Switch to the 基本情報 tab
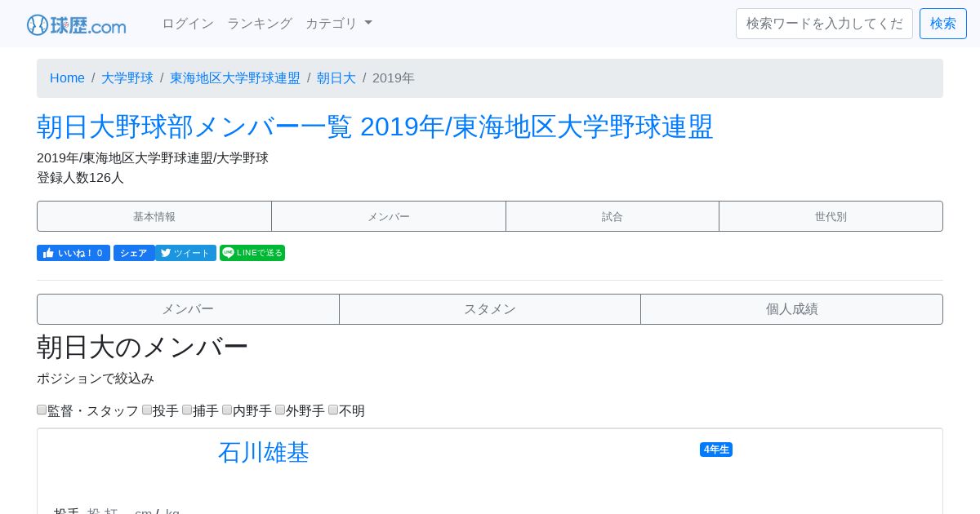 click(x=154, y=216)
